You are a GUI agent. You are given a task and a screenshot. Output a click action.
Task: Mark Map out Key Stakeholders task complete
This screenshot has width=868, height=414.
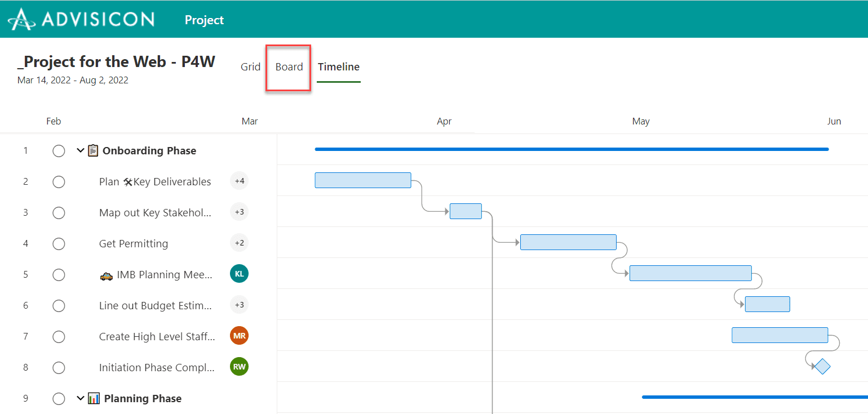tap(59, 213)
